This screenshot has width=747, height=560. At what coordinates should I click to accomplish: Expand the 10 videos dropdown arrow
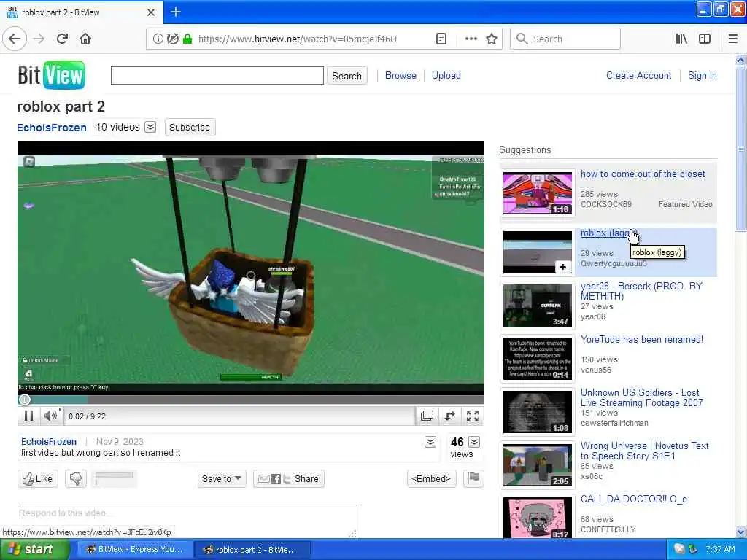click(x=150, y=127)
